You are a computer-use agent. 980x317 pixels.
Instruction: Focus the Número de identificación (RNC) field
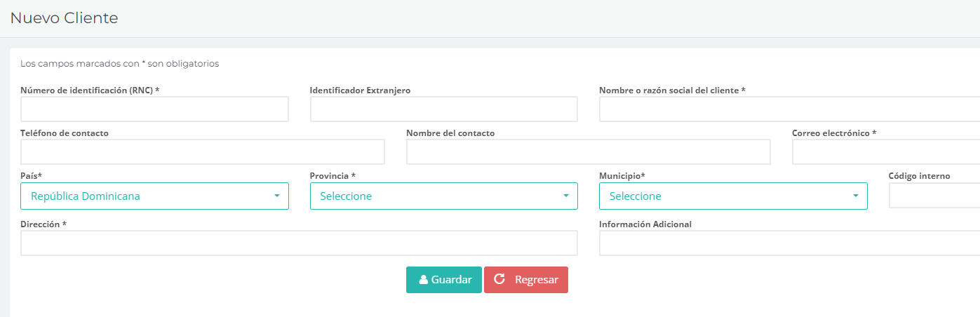click(x=154, y=109)
